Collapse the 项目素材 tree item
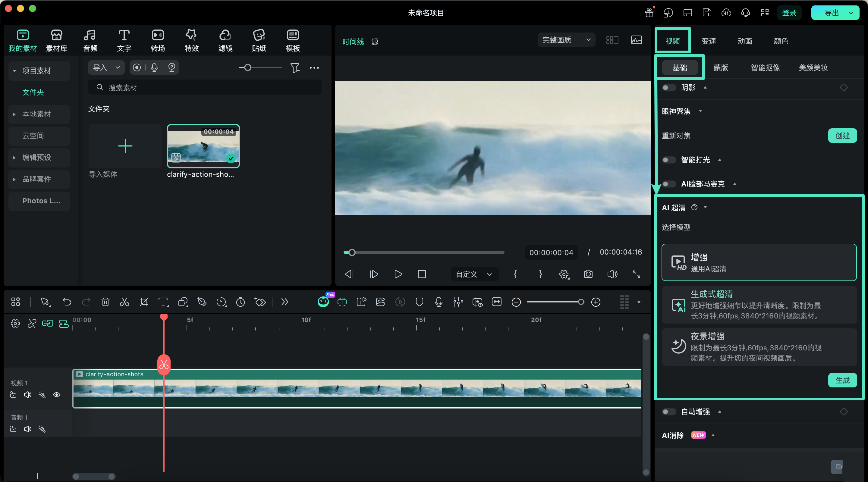Viewport: 868px width, 482px height. (14, 71)
